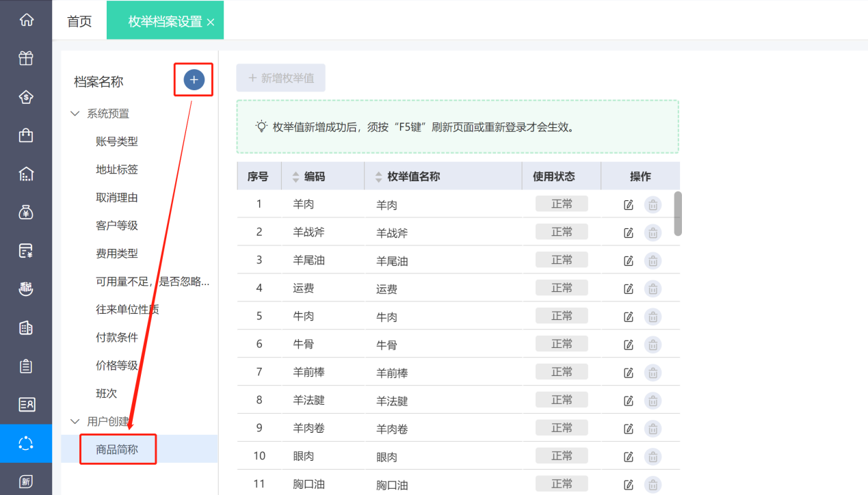This screenshot has height=495, width=868.
Task: Select 客户等级 in archive list
Action: coord(117,226)
